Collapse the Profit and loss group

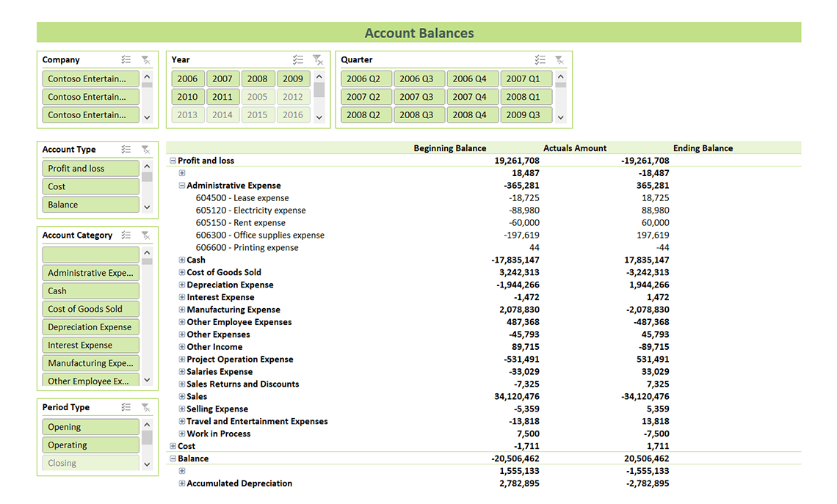coord(173,161)
